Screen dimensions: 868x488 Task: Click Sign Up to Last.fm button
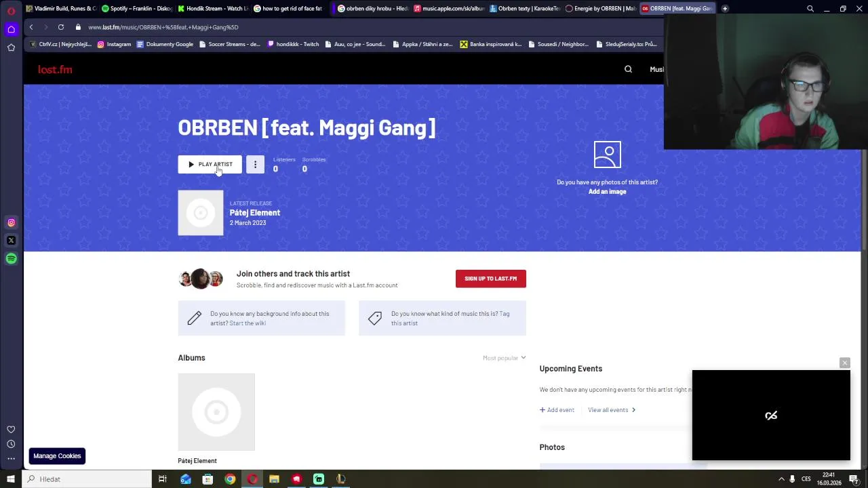tap(490, 279)
